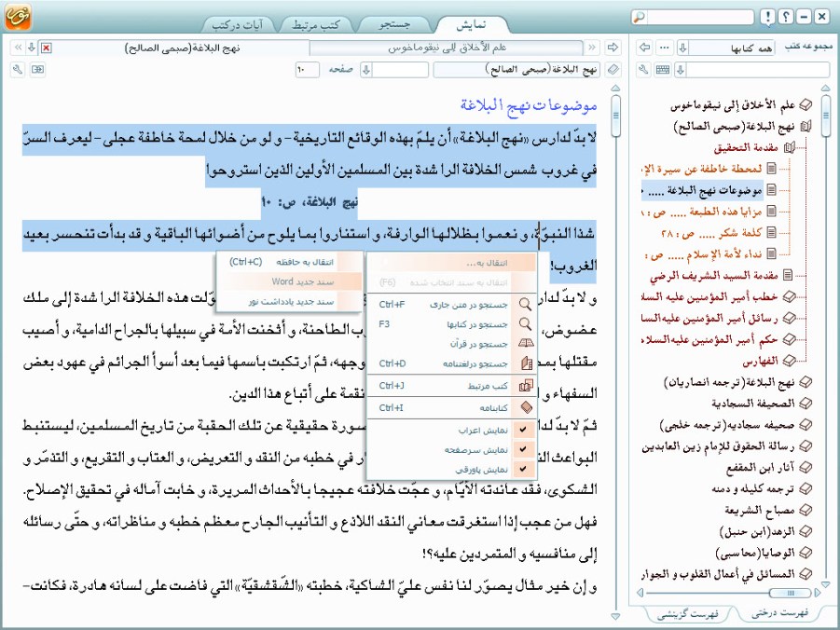Toggle the نمایش سرصفحه checkbox in context menu
Viewport: 840px width, 630px height.
click(523, 449)
